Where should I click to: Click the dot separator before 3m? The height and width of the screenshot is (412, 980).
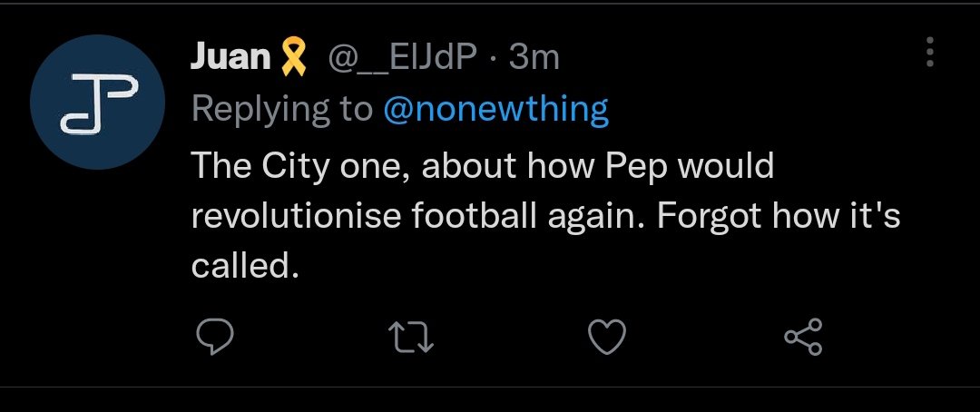(x=493, y=58)
